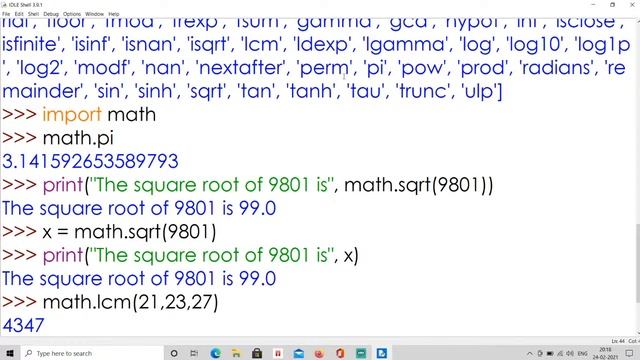Image resolution: width=640 pixels, height=360 pixels.
Task: Click the output 4347
Action: coord(23,326)
